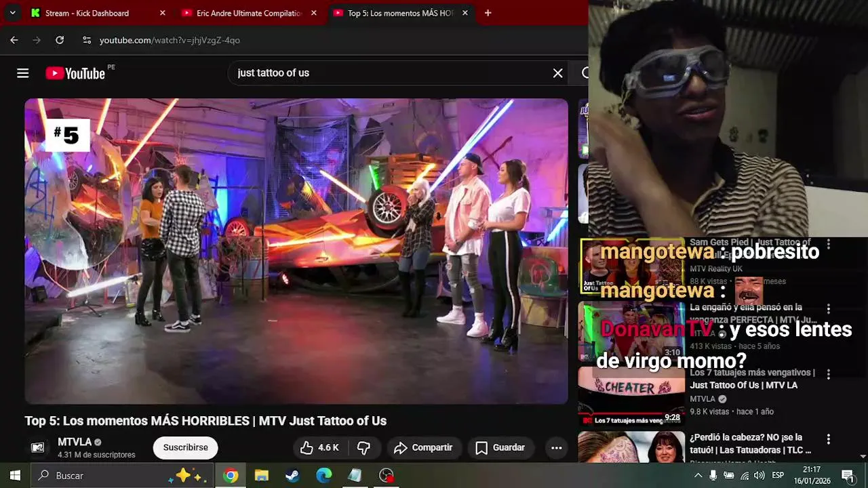Screen dimensions: 868x488
Task: Click the page scrollbar down arrow
Action: pyautogui.click(x=863, y=457)
